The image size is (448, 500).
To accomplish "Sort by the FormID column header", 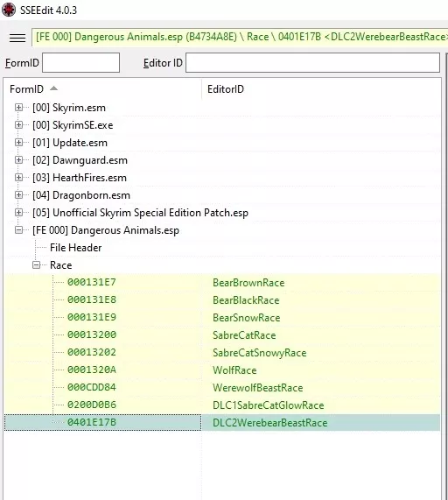I will [102, 89].
